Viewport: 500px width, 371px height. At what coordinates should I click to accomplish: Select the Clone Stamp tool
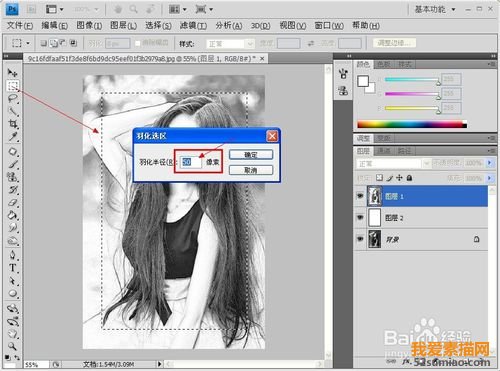tap(13, 177)
